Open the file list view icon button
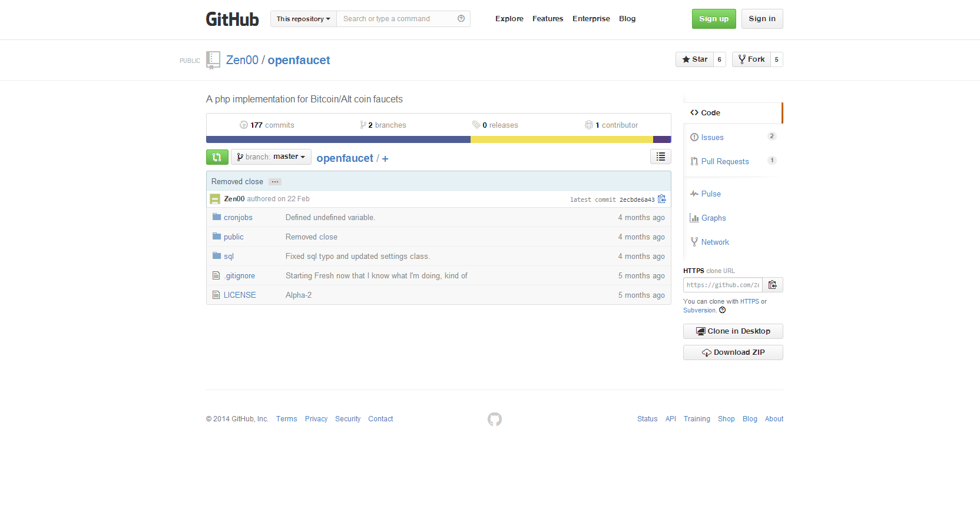980x529 pixels. pyautogui.click(x=661, y=157)
